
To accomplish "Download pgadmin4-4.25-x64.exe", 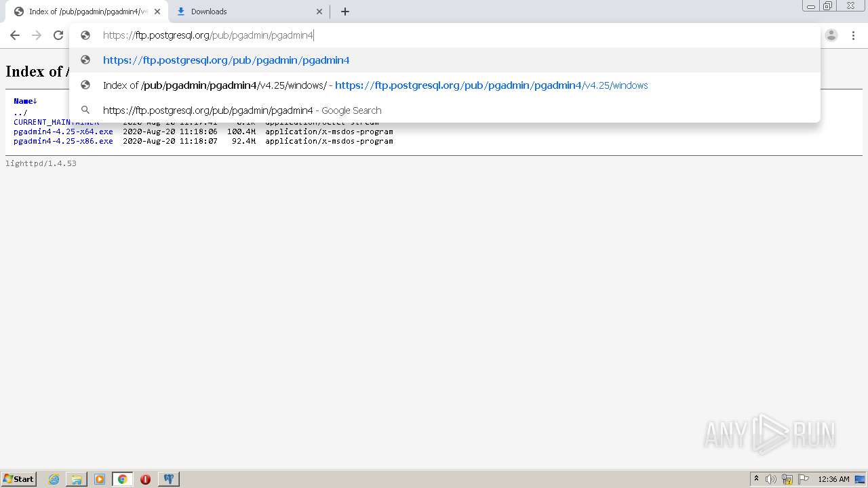I will point(63,131).
